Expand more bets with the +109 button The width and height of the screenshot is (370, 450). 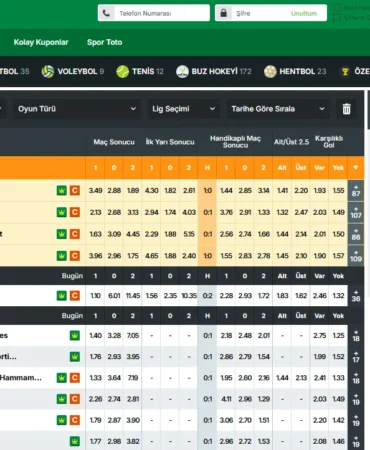(x=356, y=256)
